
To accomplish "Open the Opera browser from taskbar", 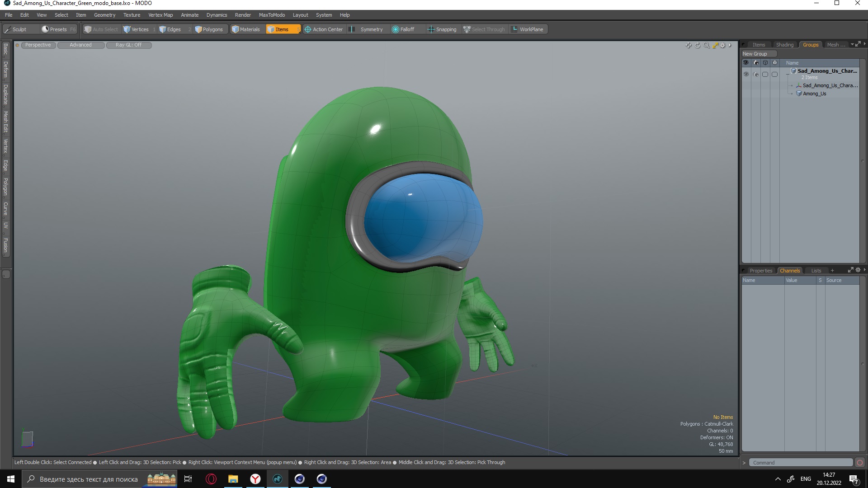I will (x=211, y=479).
